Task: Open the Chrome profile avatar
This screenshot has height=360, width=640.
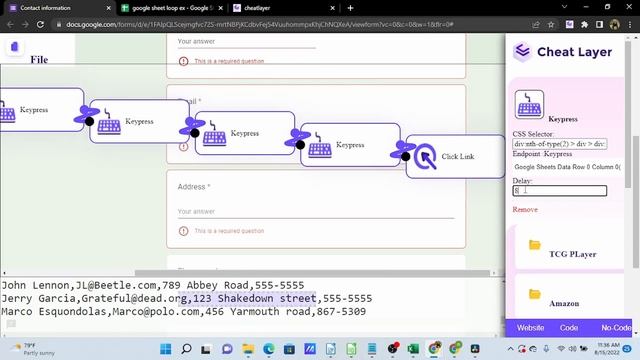Action: [614, 24]
